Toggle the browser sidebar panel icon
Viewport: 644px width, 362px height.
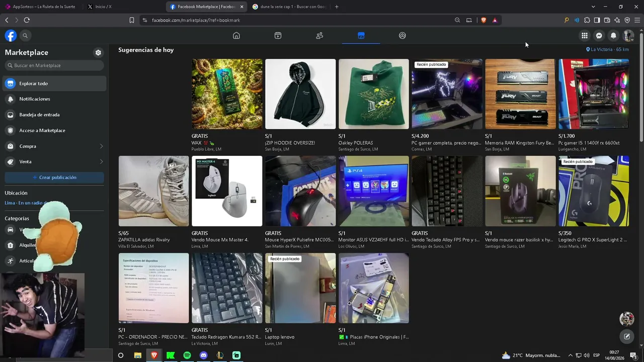click(x=597, y=20)
